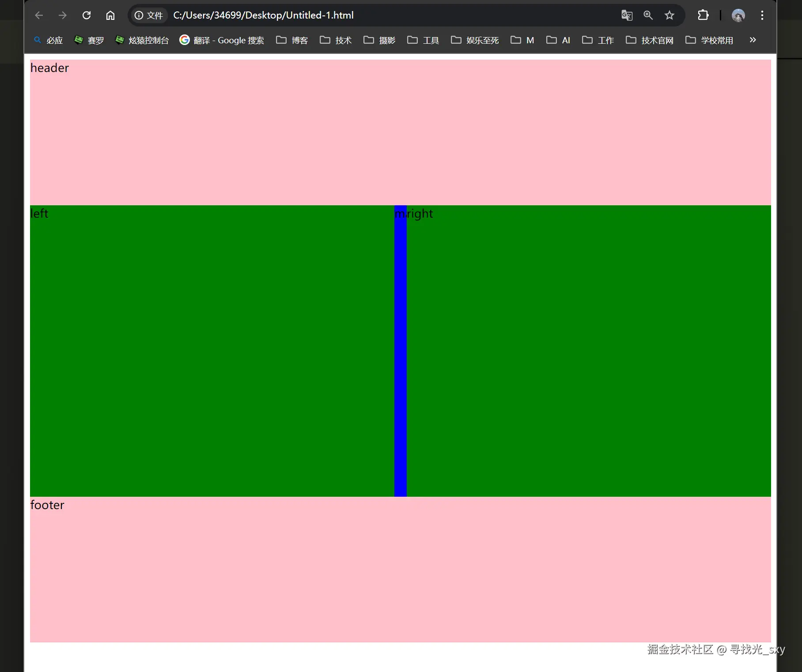Open site info via the 文件 badge
The image size is (802, 672).
148,15
